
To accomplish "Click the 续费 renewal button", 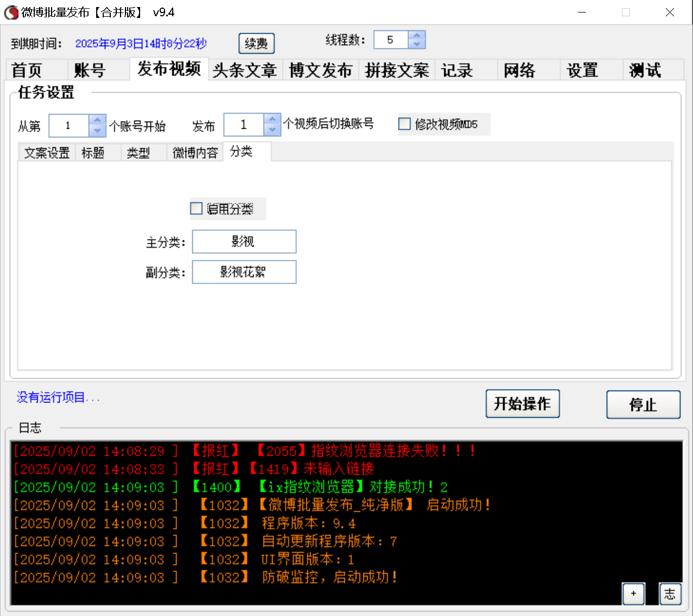I will (256, 43).
